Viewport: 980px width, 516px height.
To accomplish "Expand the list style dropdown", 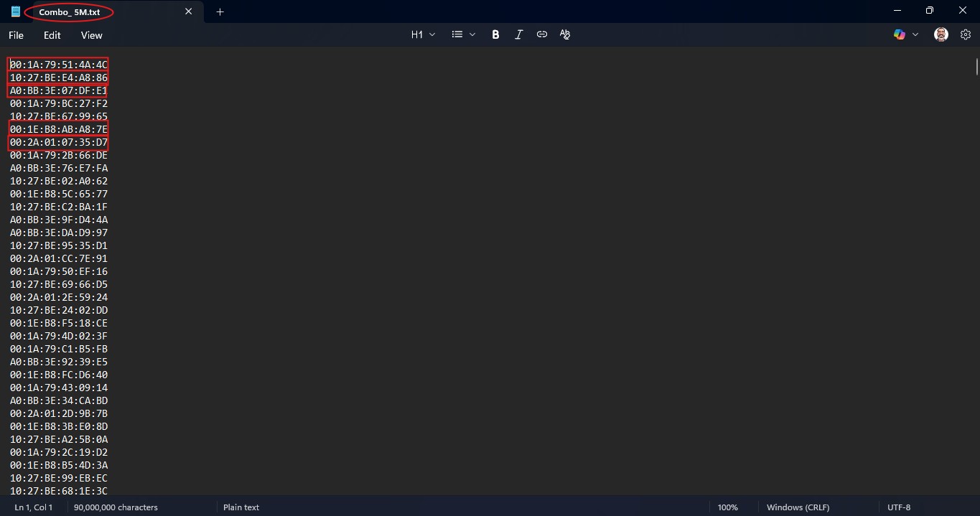I will click(464, 34).
